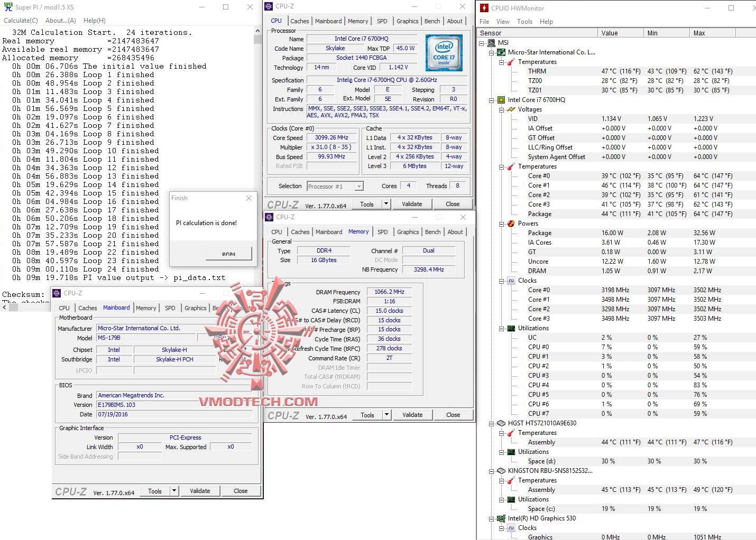The width and height of the screenshot is (756, 540).
Task: Open About tab in CPU-Z Memory window
Action: (455, 232)
